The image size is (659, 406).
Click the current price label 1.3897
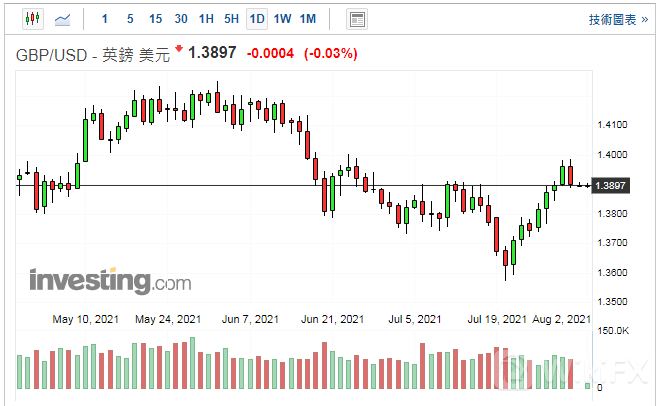pos(610,186)
